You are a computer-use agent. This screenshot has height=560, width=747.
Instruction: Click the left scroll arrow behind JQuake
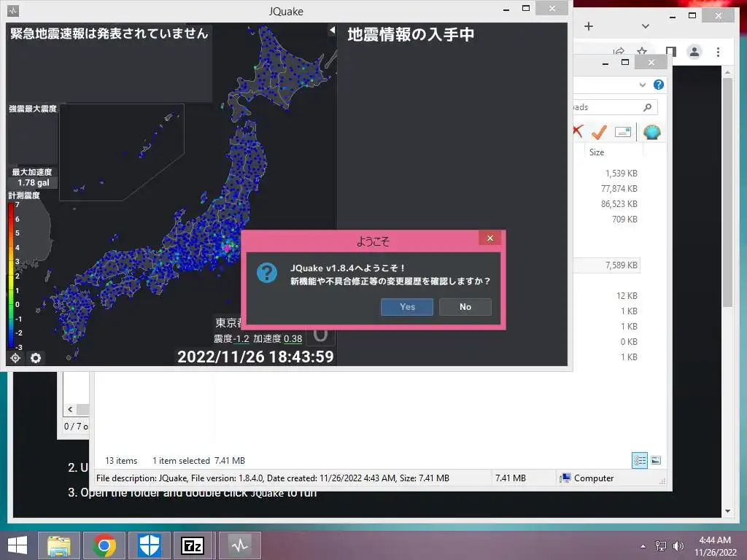(70, 409)
